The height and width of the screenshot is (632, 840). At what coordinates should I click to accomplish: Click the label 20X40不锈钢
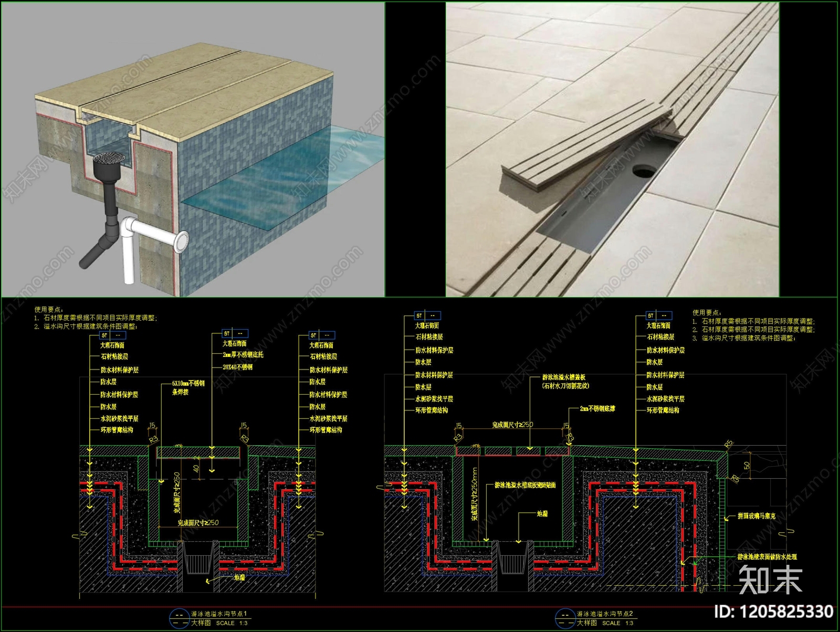coord(237,367)
